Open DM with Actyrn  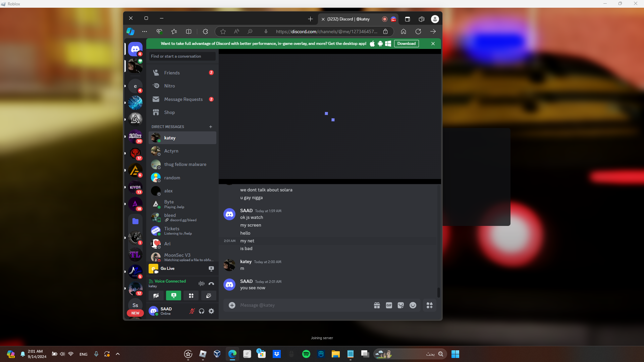coord(182,151)
